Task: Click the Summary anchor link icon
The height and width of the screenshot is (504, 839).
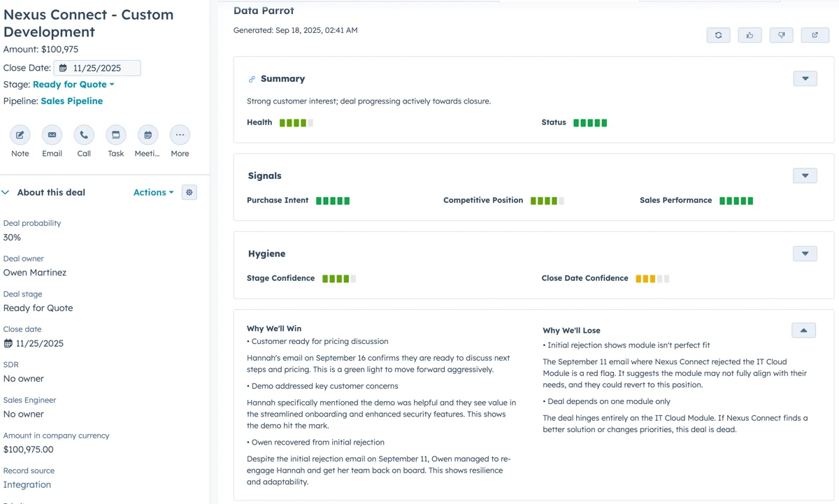Action: [x=251, y=78]
